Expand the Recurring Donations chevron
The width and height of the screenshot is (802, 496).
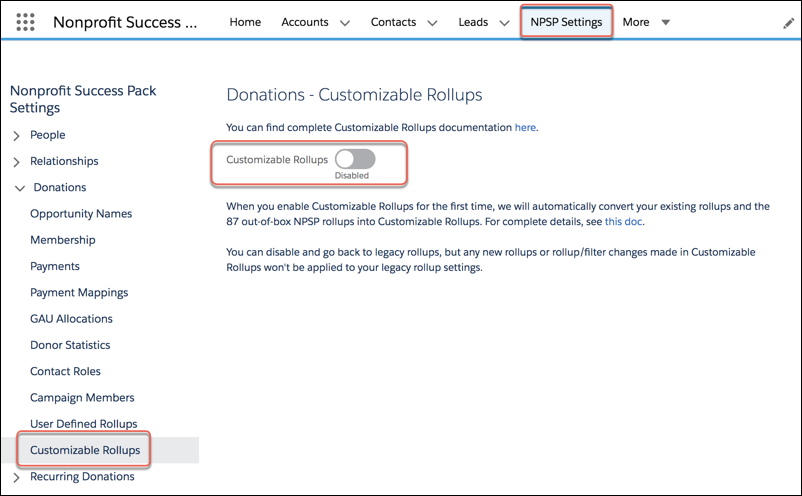(x=16, y=477)
